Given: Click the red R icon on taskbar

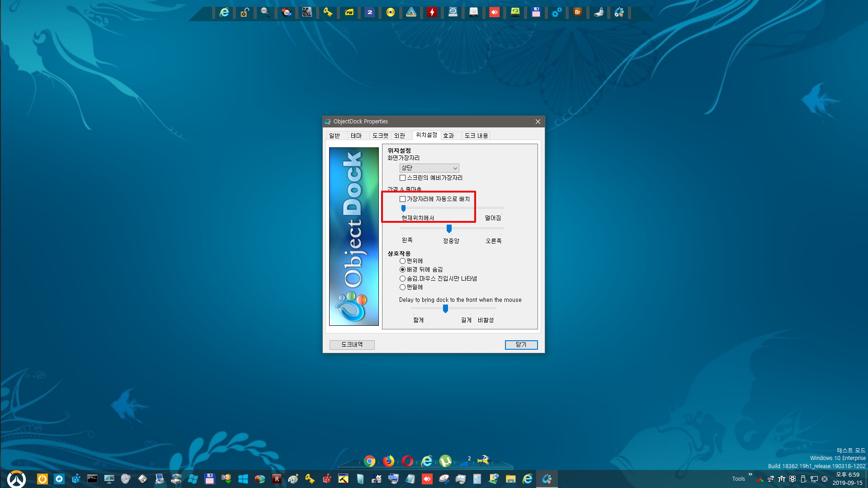Looking at the screenshot, I should (x=276, y=479).
